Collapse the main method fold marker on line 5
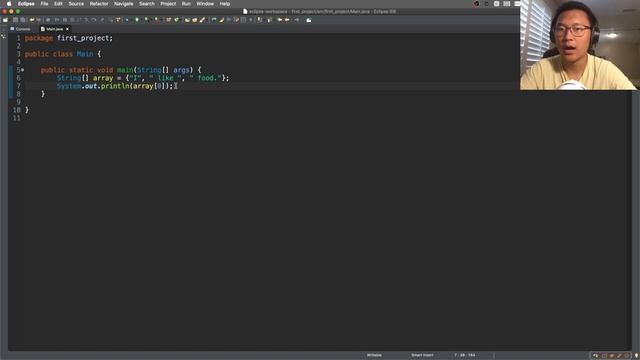The image size is (640, 360). coord(22,70)
